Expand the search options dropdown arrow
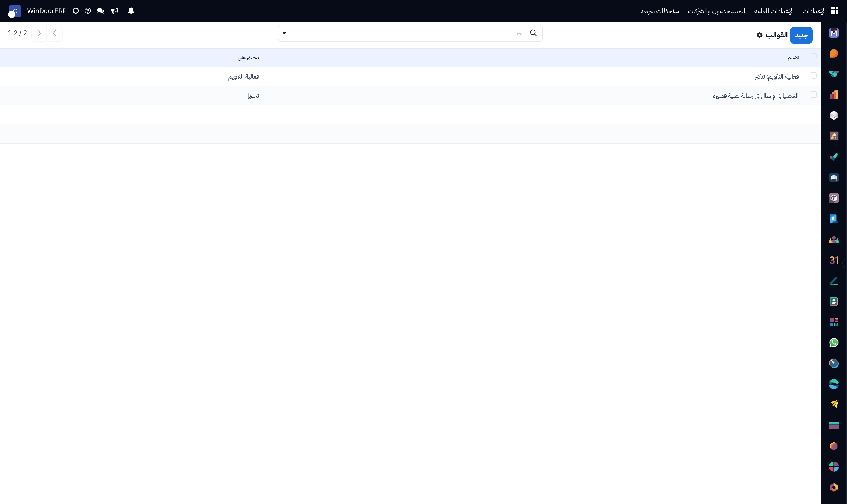Image resolution: width=847 pixels, height=504 pixels. [284, 33]
